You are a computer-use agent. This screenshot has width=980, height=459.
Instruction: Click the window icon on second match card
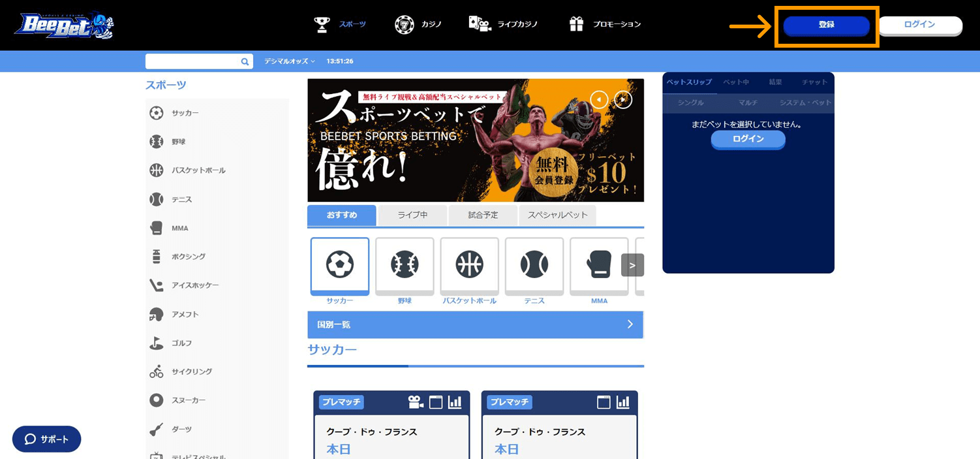[604, 402]
